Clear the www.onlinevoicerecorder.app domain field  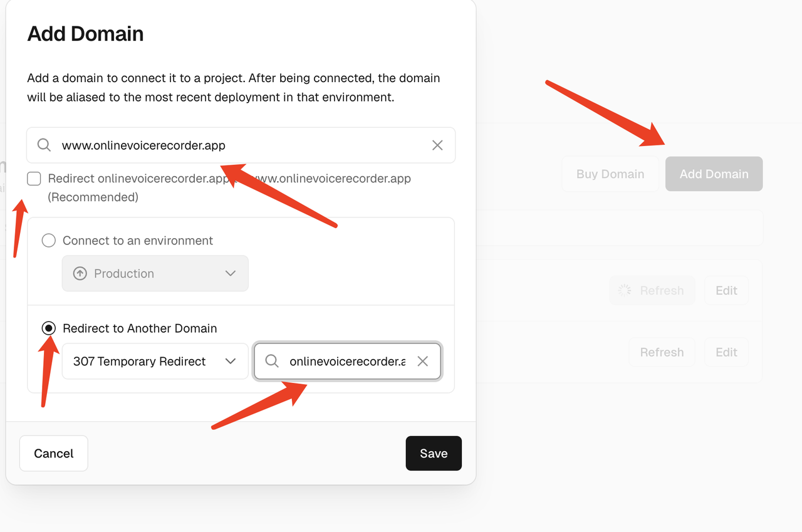(437, 145)
